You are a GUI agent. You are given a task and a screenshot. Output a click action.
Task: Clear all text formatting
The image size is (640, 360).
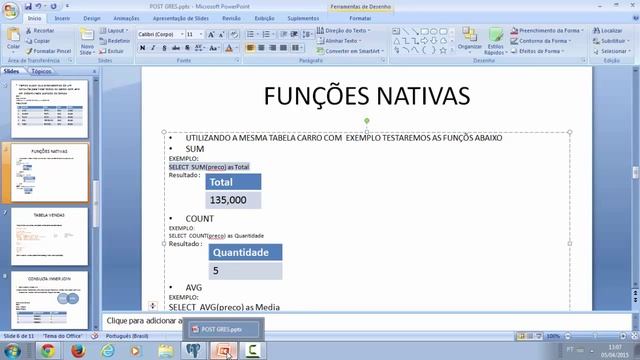pyautogui.click(x=234, y=35)
